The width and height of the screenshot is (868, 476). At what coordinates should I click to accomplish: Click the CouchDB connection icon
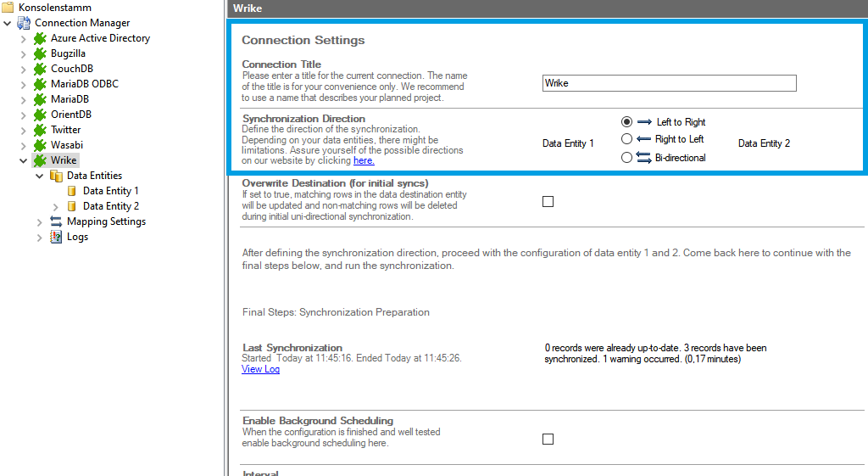40,69
